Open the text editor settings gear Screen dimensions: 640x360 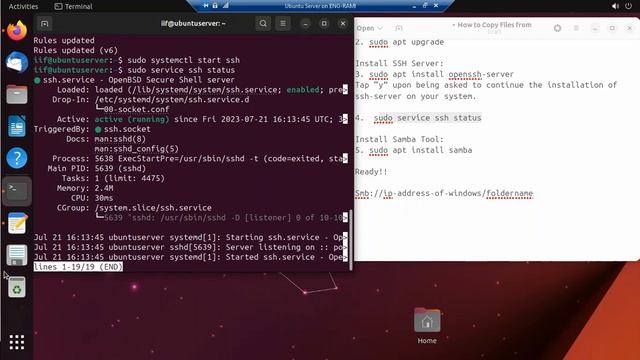click(557, 28)
